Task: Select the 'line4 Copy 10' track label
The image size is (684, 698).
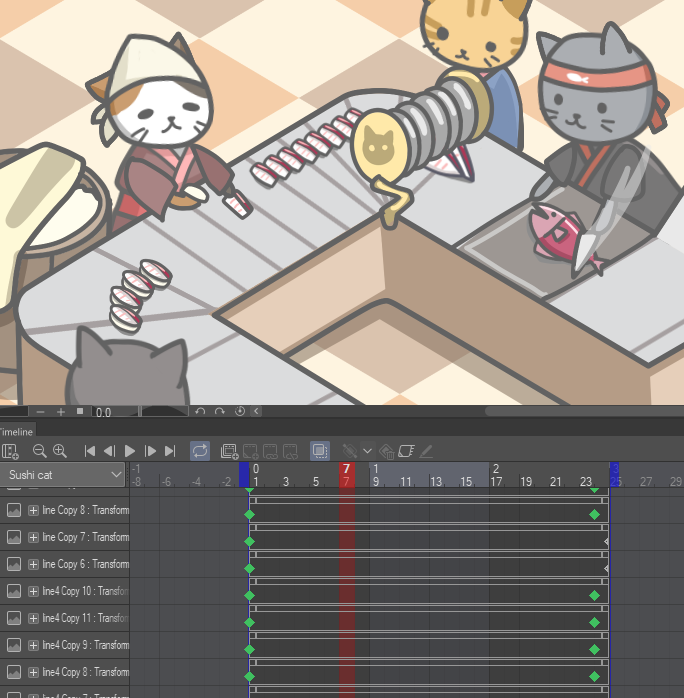Action: coord(85,592)
